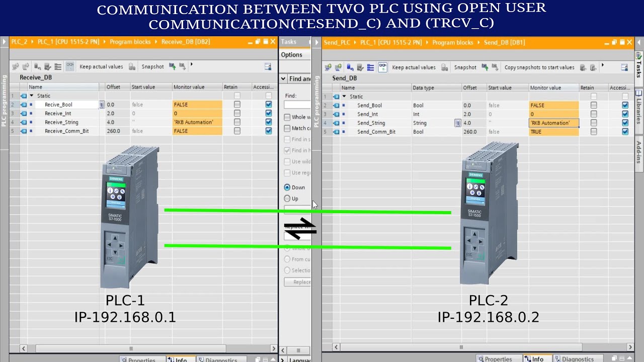Enable Whole words only checkbox
Screen dimensions: 644x362
point(287,117)
